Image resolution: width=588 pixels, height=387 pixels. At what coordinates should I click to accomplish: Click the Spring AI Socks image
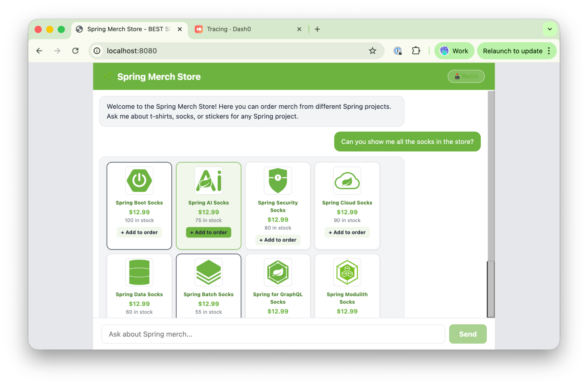[209, 180]
